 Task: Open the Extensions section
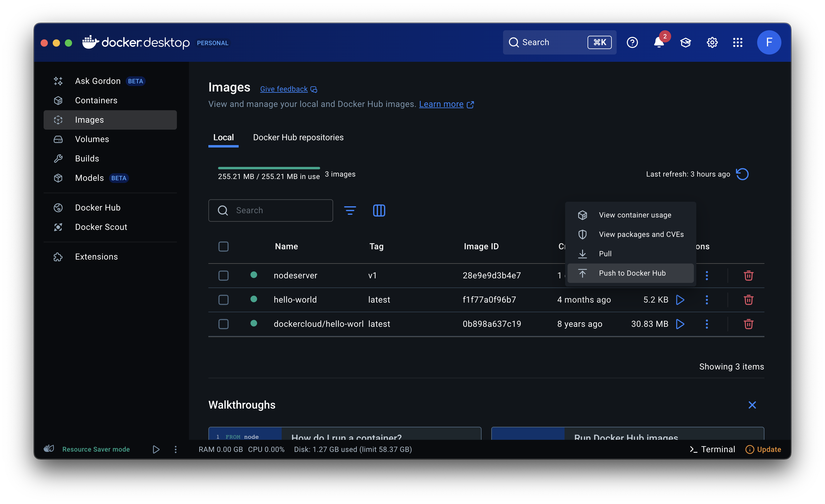tap(110, 257)
